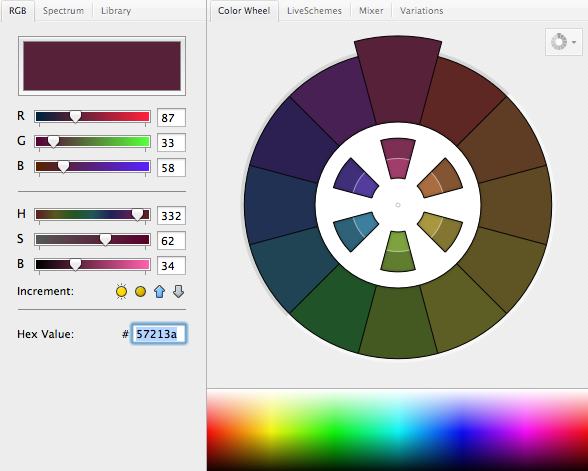Click the gray down arrow increment icon
The width and height of the screenshot is (588, 471).
click(178, 291)
